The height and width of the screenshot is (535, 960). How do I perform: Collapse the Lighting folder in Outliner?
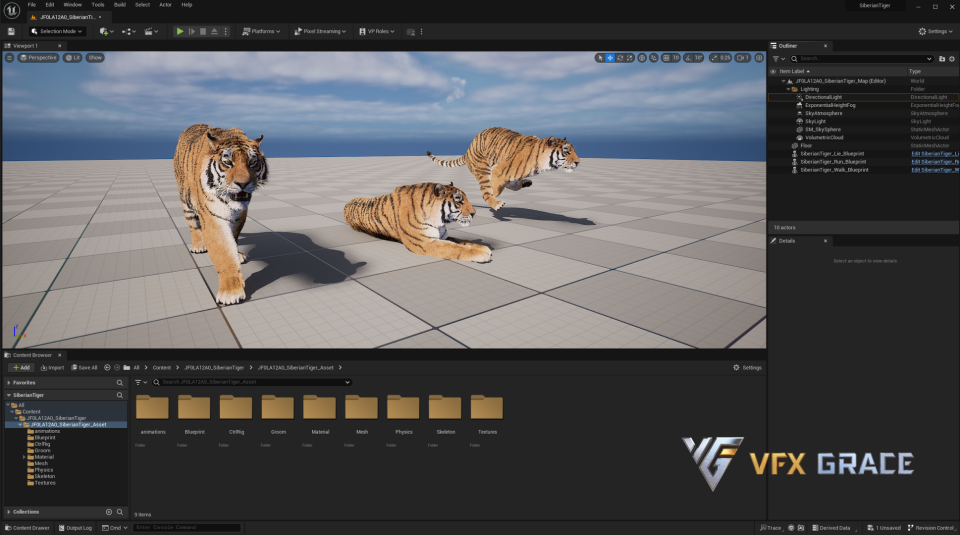(x=788, y=89)
